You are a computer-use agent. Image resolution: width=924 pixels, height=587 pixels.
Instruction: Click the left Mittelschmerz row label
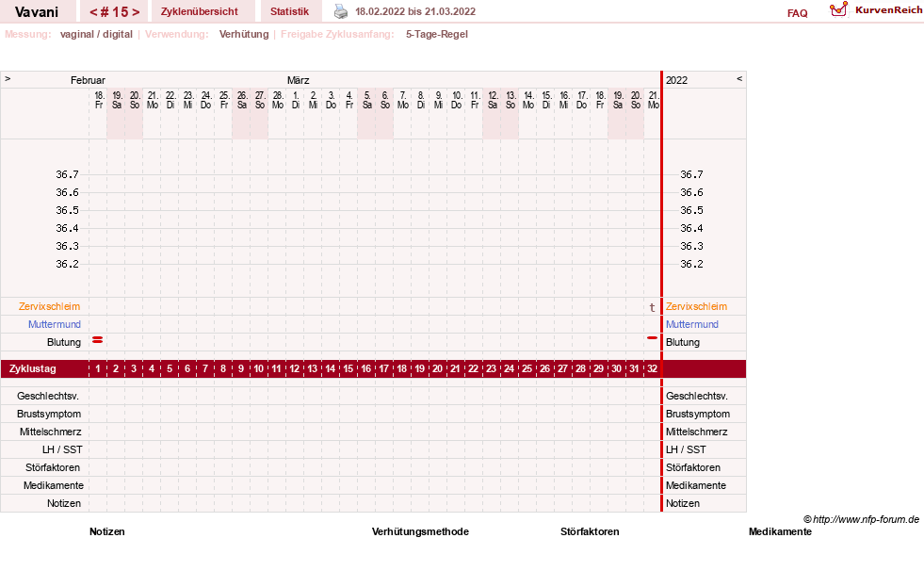coord(51,432)
